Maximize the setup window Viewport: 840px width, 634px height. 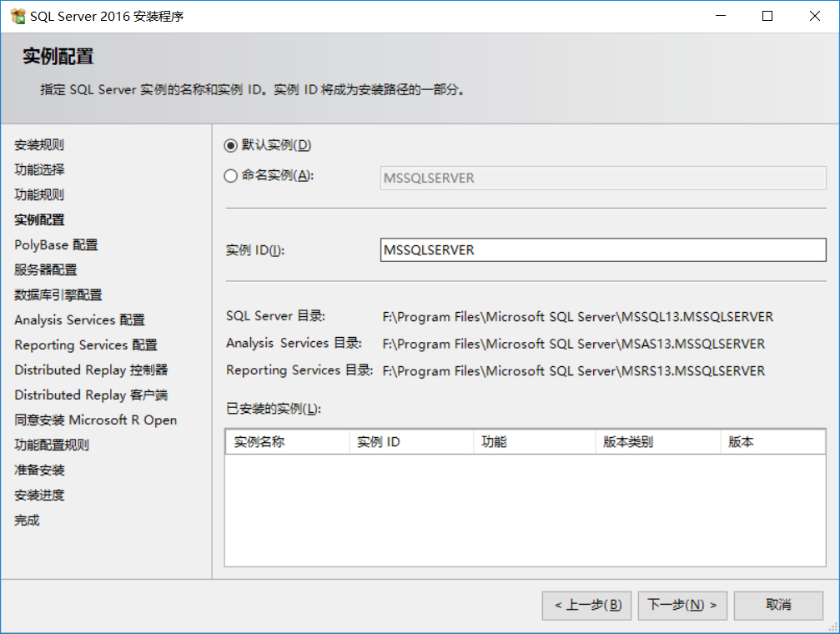click(x=767, y=16)
